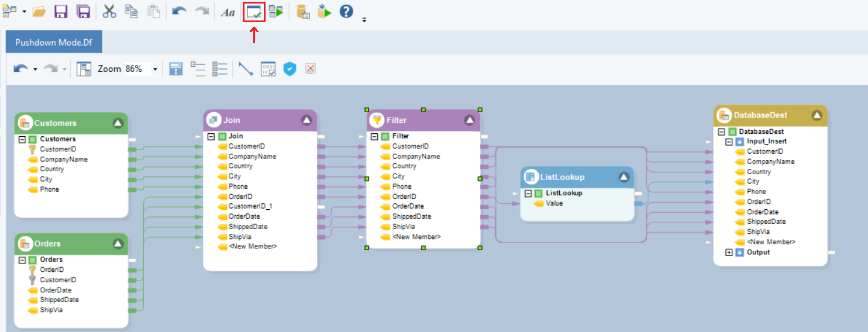Select the diagonal link line tool
Image resolution: width=868 pixels, height=332 pixels.
coord(246,69)
